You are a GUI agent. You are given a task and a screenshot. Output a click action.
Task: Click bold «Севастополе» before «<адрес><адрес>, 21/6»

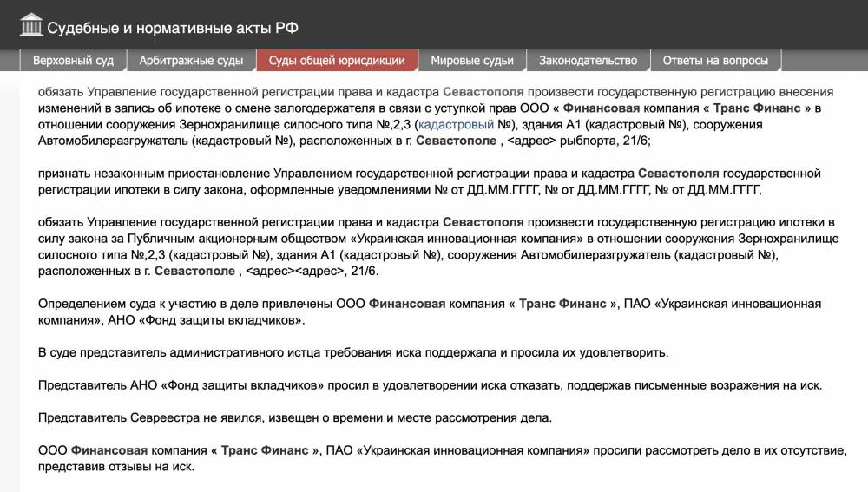pos(195,271)
